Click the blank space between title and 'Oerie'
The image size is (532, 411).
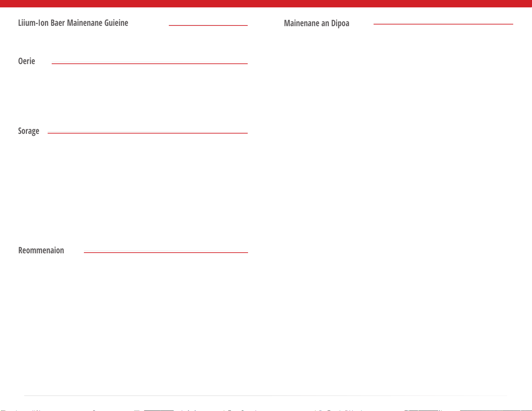coord(133,42)
